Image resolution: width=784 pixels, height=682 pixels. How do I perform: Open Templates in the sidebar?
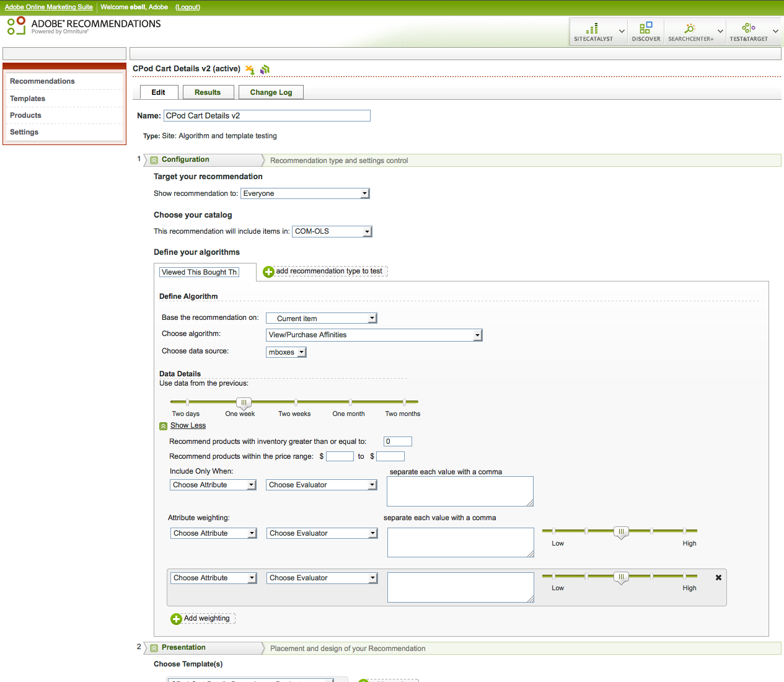(27, 99)
